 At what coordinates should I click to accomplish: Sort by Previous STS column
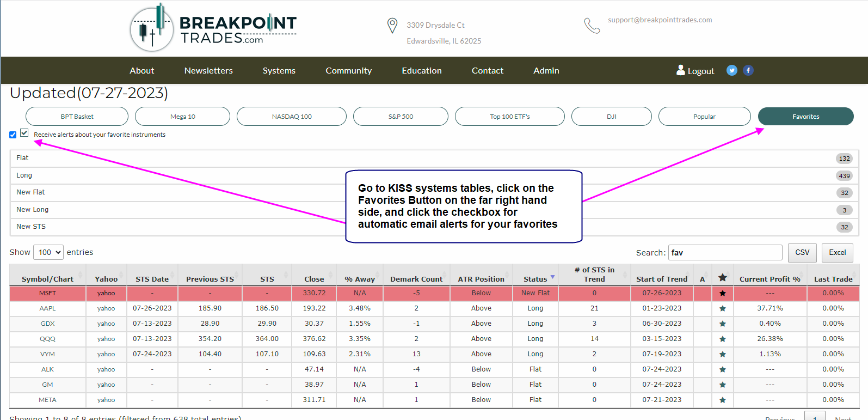click(x=210, y=279)
